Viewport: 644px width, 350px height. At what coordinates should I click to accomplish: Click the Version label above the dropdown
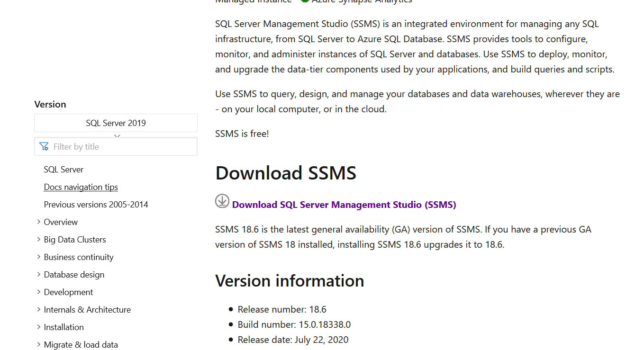tap(50, 104)
